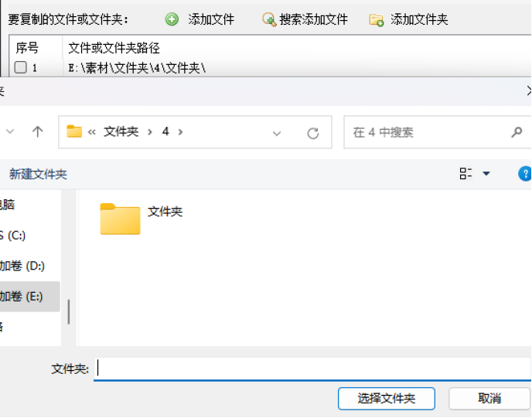Click 文件夹 in the breadcrumb path

coord(121,131)
